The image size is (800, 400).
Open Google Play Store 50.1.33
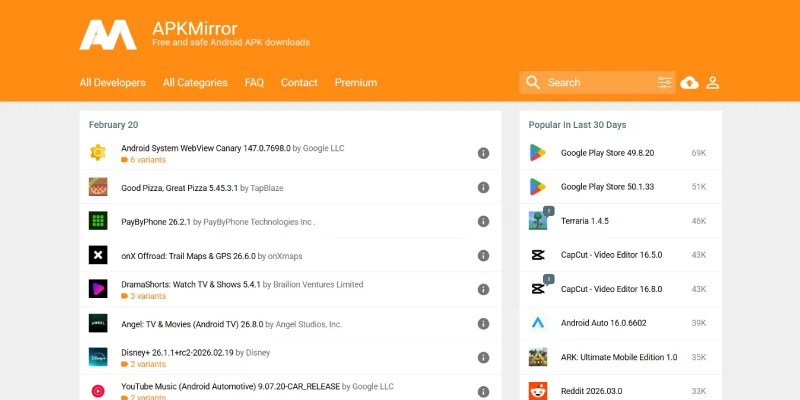tap(607, 187)
